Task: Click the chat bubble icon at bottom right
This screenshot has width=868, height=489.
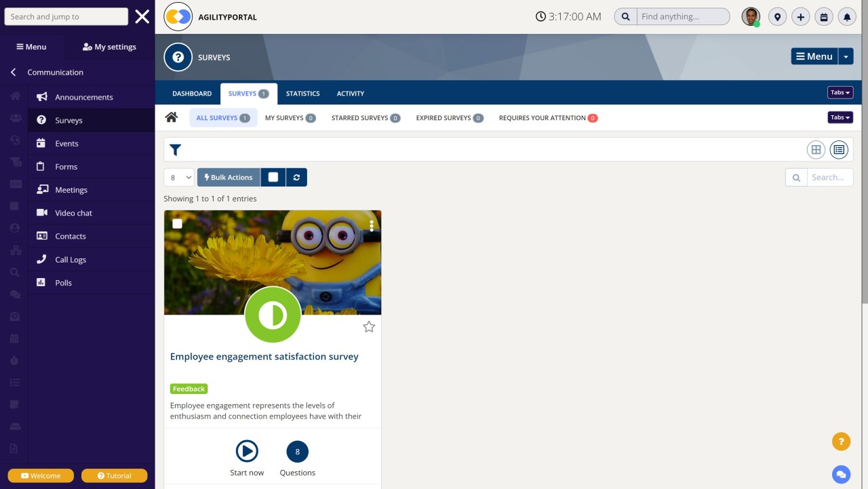Action: tap(842, 474)
